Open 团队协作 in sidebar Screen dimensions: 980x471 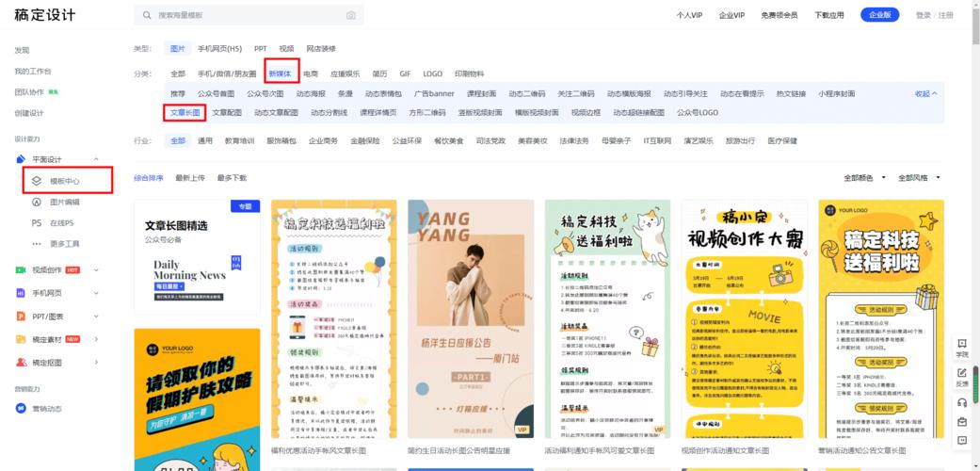pos(29,92)
